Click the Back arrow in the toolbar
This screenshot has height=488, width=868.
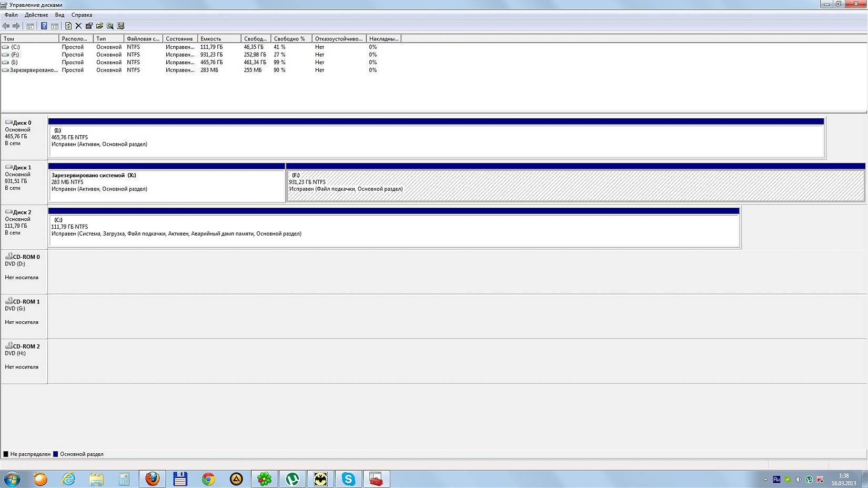(6, 26)
